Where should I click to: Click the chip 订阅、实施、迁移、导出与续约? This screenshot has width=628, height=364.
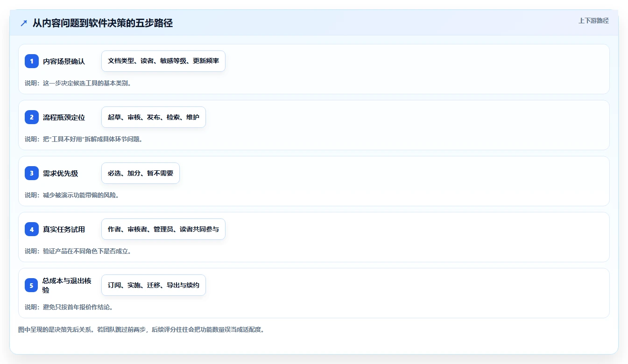pos(154,285)
